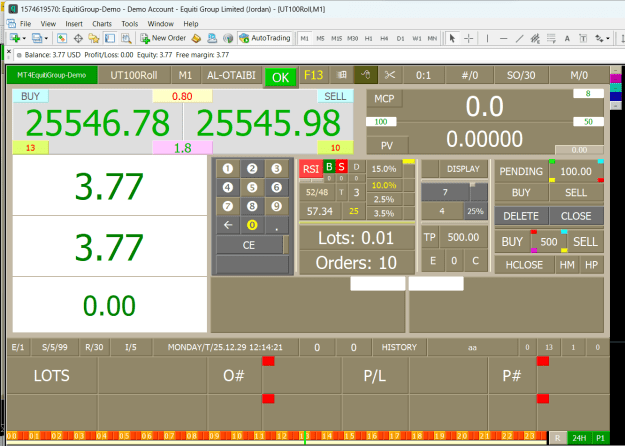This screenshot has width=625, height=446.
Task: Click the slider handle above the 7 field
Action: (473, 185)
